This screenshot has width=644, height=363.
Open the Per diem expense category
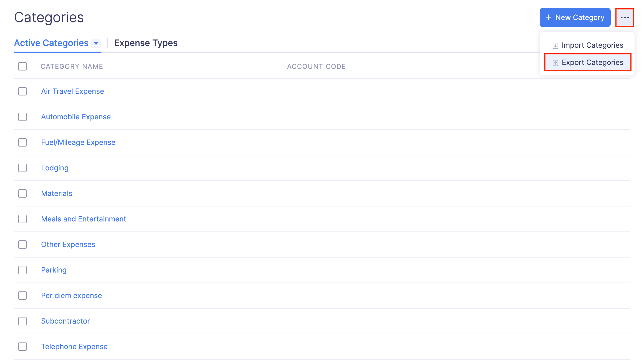pyautogui.click(x=71, y=296)
